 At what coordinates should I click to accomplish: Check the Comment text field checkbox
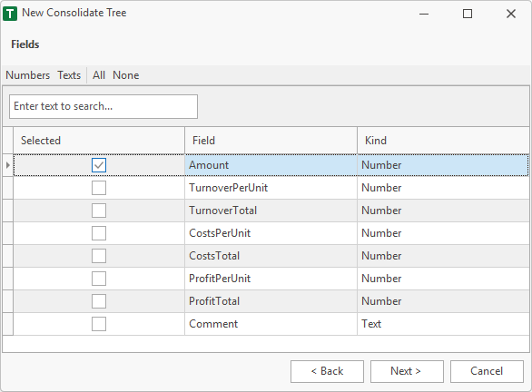point(99,324)
